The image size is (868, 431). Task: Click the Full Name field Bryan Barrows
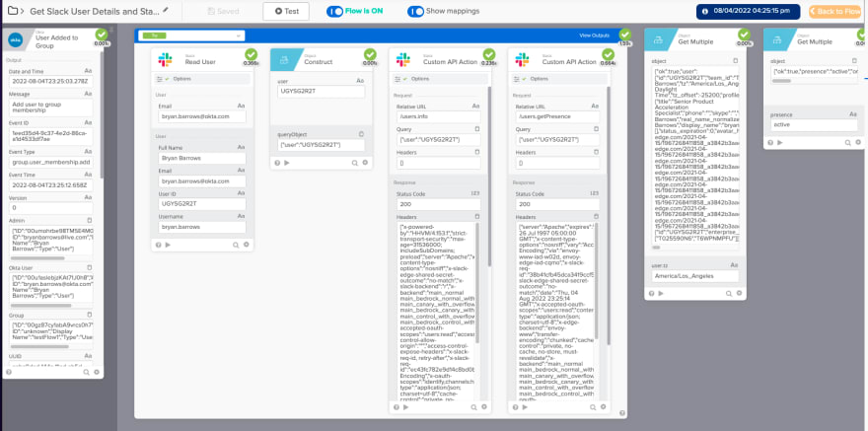tap(201, 158)
